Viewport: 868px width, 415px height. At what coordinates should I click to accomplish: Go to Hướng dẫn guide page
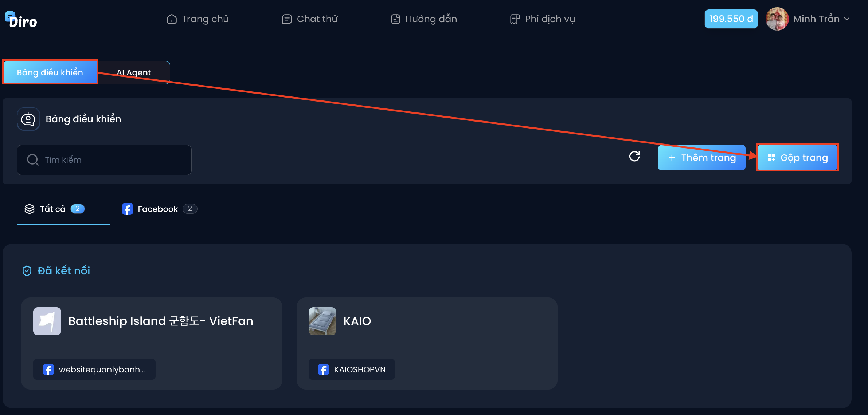[x=424, y=19]
